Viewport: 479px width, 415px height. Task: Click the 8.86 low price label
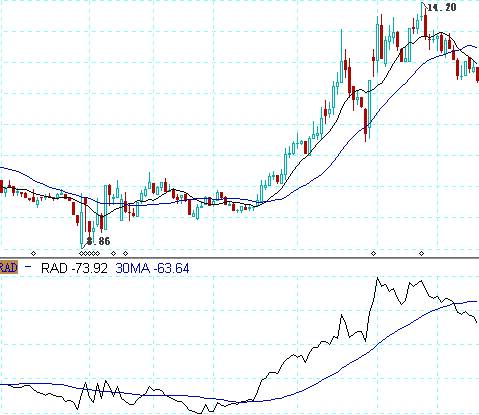(98, 241)
